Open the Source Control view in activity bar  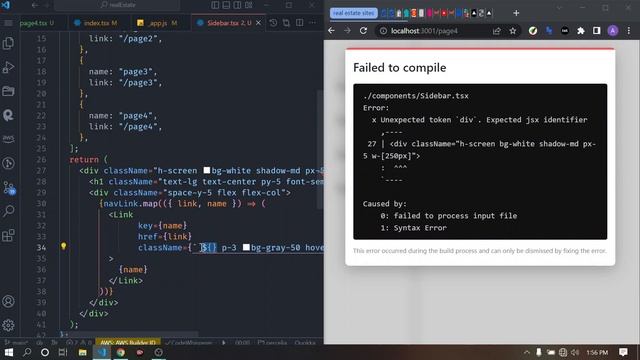pos(8,188)
